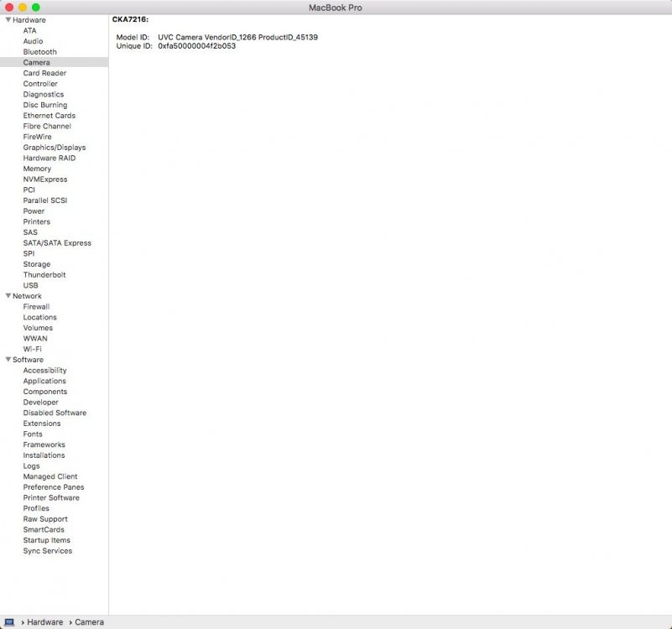The image size is (672, 629).
Task: Click Camera in the bottom path bar
Action: click(x=89, y=622)
